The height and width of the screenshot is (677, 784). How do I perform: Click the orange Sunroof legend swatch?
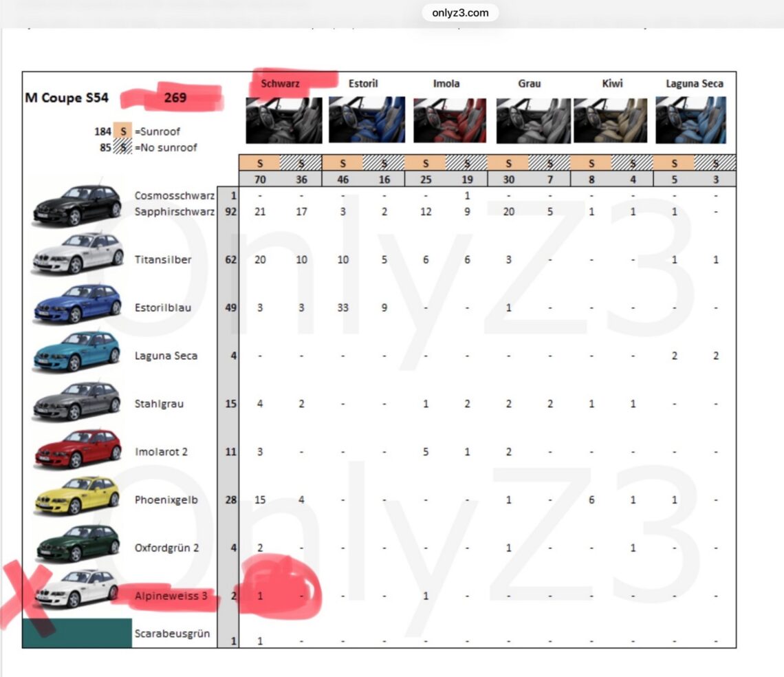(x=122, y=131)
